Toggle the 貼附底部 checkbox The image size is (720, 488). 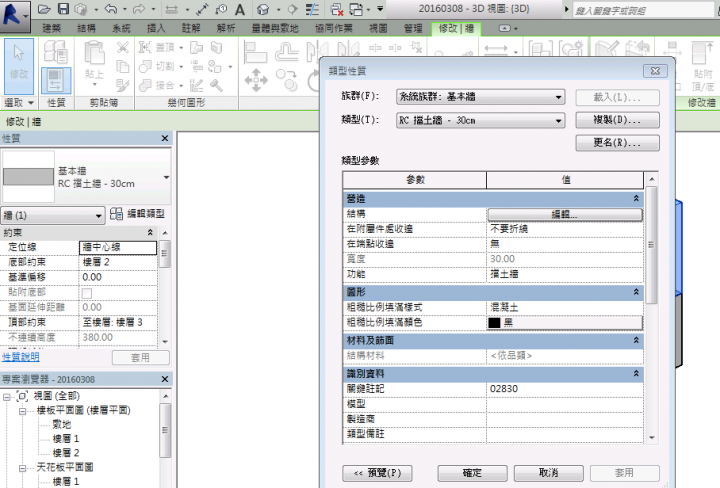pyautogui.click(x=87, y=293)
